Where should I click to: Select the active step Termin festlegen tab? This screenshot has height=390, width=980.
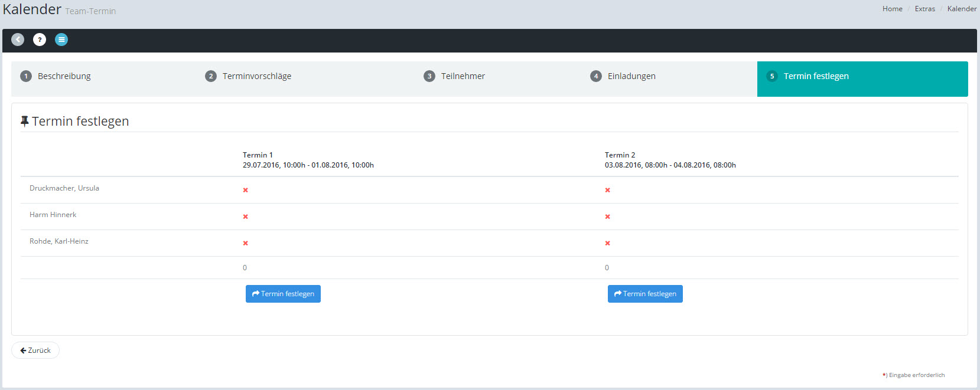coord(816,76)
